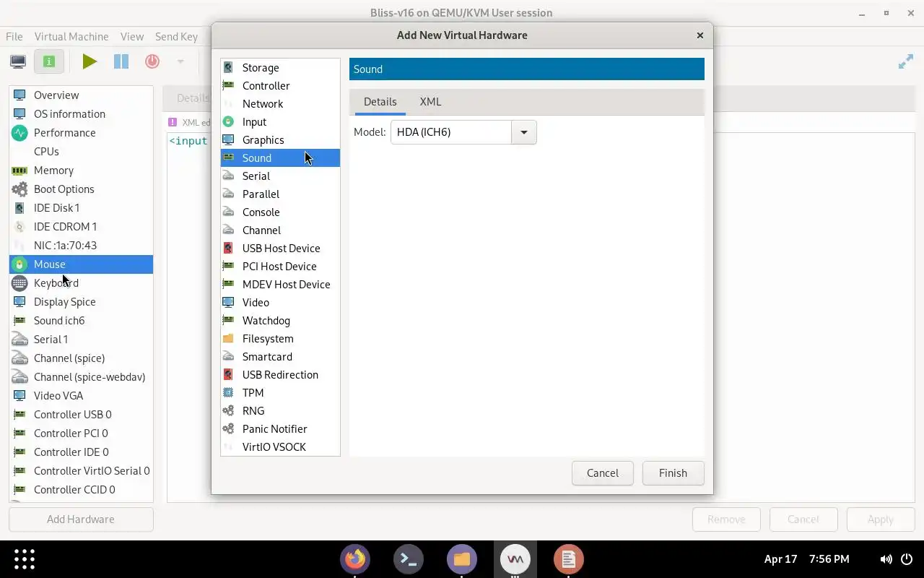The width and height of the screenshot is (924, 578).
Task: Show virtual hardware details toolbar icon
Action: [49, 61]
